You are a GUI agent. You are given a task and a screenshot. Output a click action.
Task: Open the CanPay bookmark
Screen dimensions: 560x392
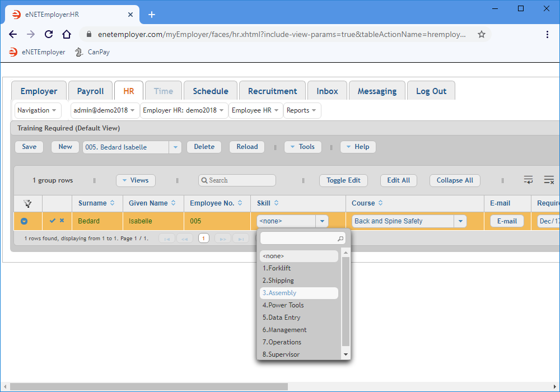pyautogui.click(x=92, y=52)
